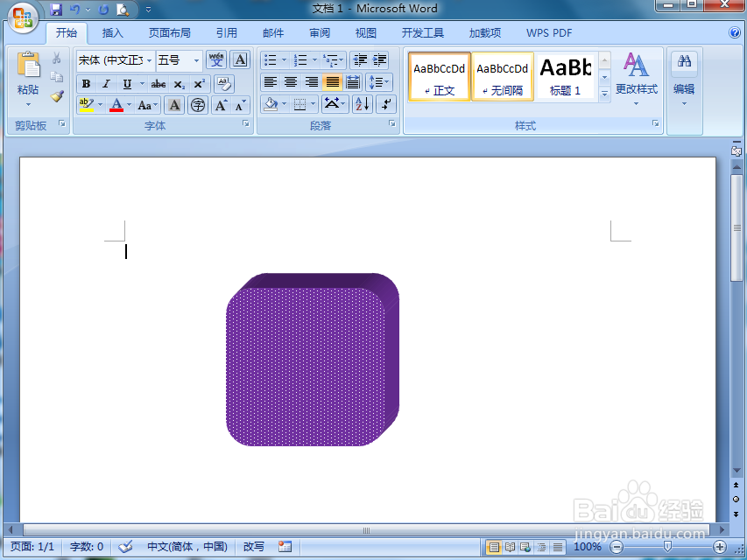This screenshot has height=560, width=747.
Task: Center the paragraph text
Action: click(x=291, y=82)
